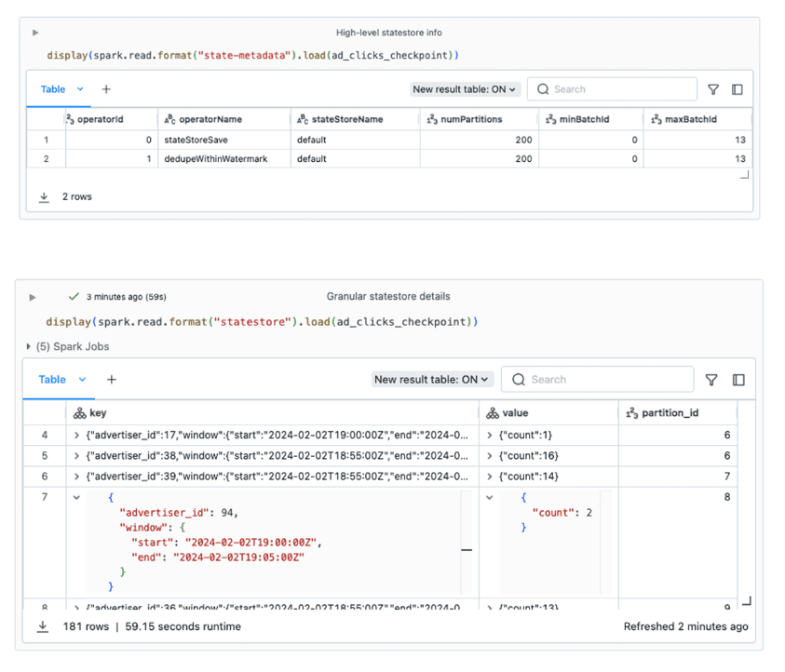This screenshot has height=672, width=785.
Task: Run the High-level statestore info cell
Action: (x=35, y=33)
